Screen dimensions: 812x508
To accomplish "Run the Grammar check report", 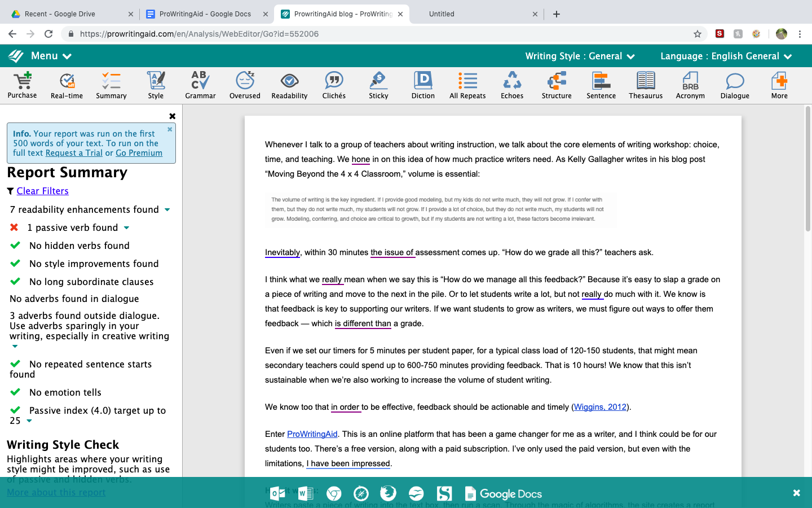I will point(200,85).
